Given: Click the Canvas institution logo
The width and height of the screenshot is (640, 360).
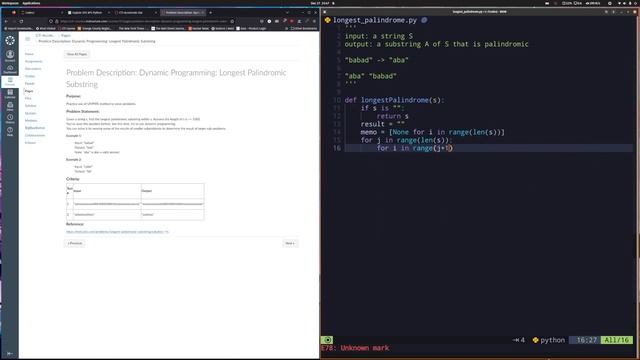Looking at the screenshot, I should (10, 40).
